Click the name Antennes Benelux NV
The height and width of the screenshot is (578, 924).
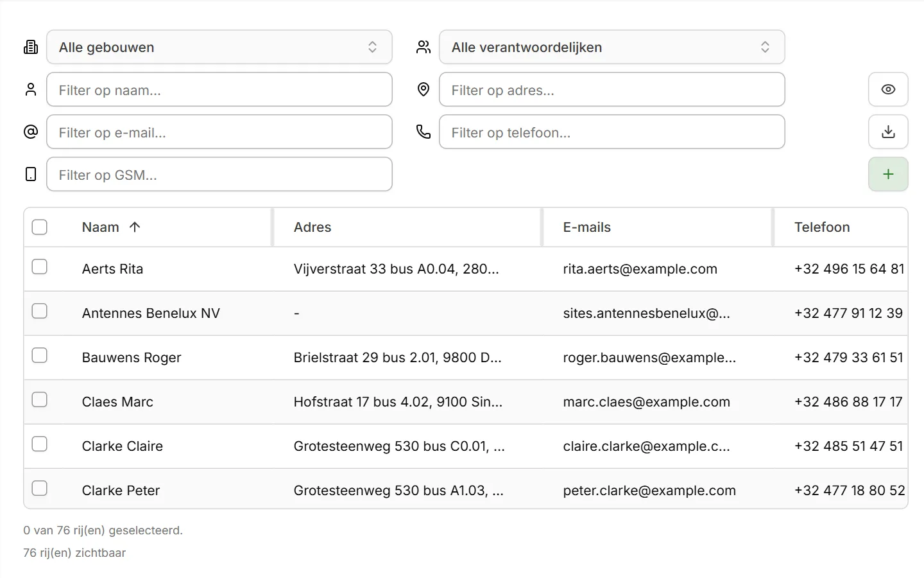point(151,313)
